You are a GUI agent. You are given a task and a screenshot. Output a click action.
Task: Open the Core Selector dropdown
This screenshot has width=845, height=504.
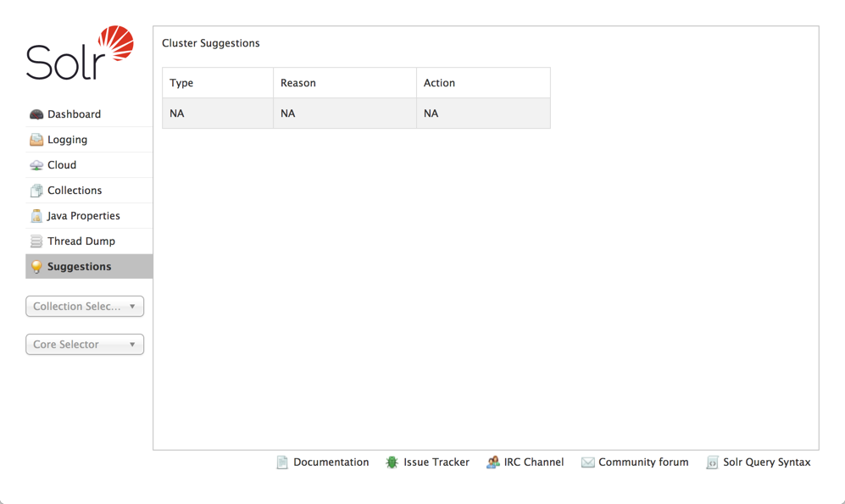pos(85,345)
